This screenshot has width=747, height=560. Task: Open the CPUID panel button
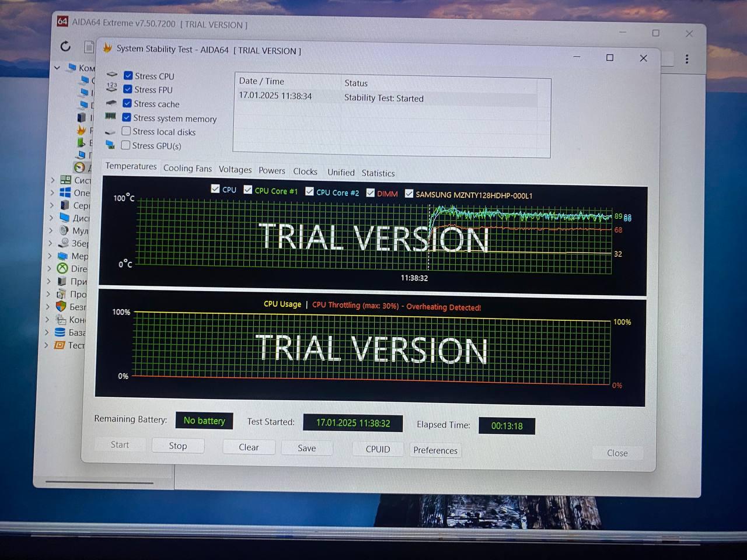pyautogui.click(x=378, y=449)
